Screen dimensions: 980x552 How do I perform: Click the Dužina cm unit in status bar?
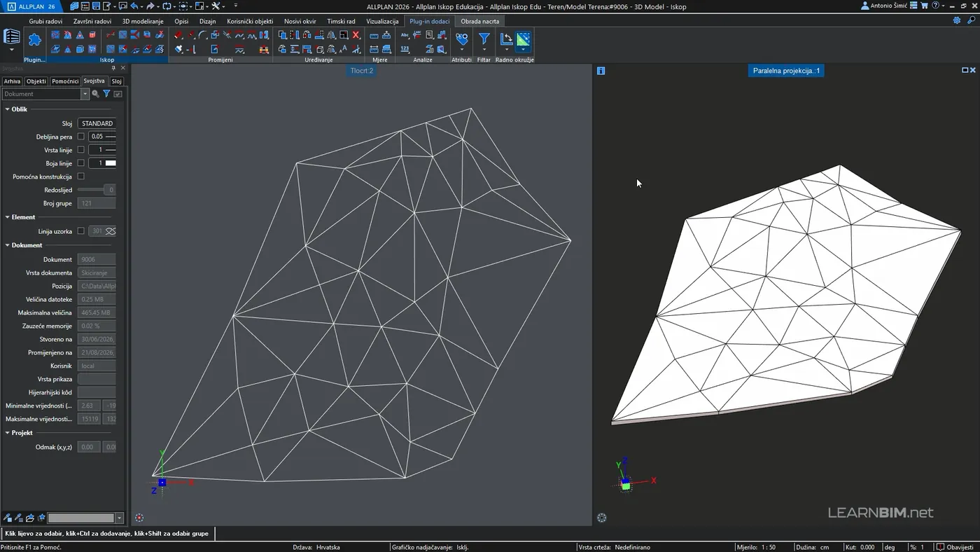(825, 547)
